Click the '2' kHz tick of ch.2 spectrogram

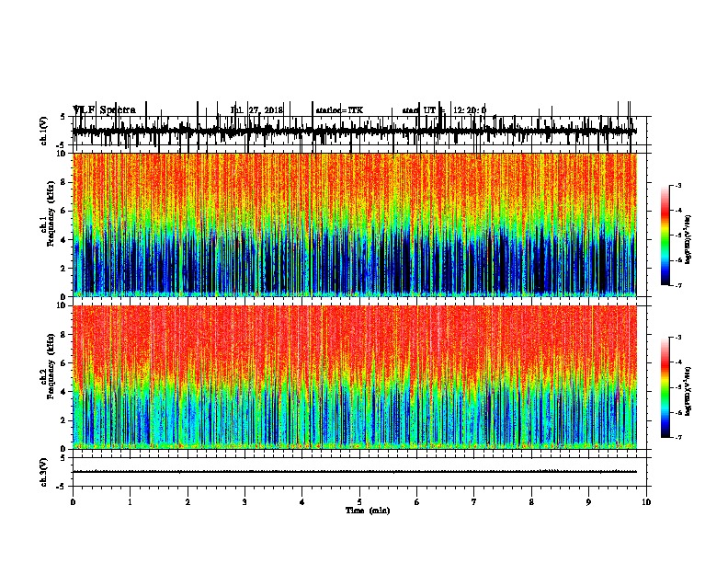click(63, 420)
